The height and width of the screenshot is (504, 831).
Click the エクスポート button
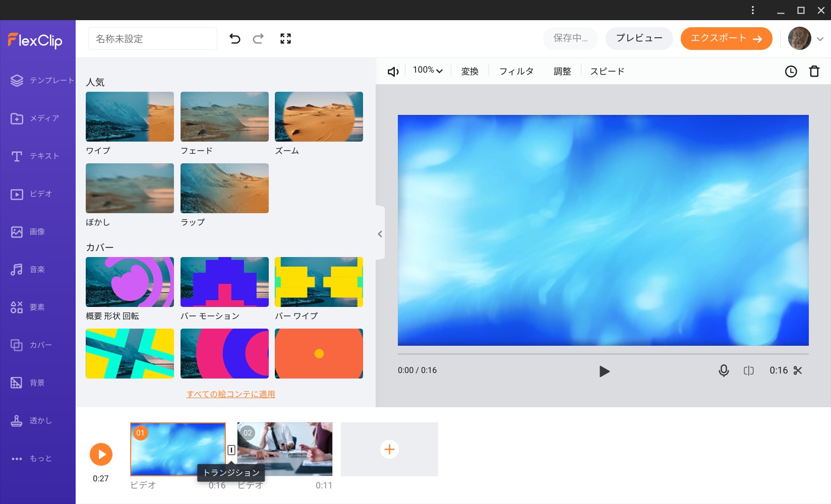coord(726,39)
